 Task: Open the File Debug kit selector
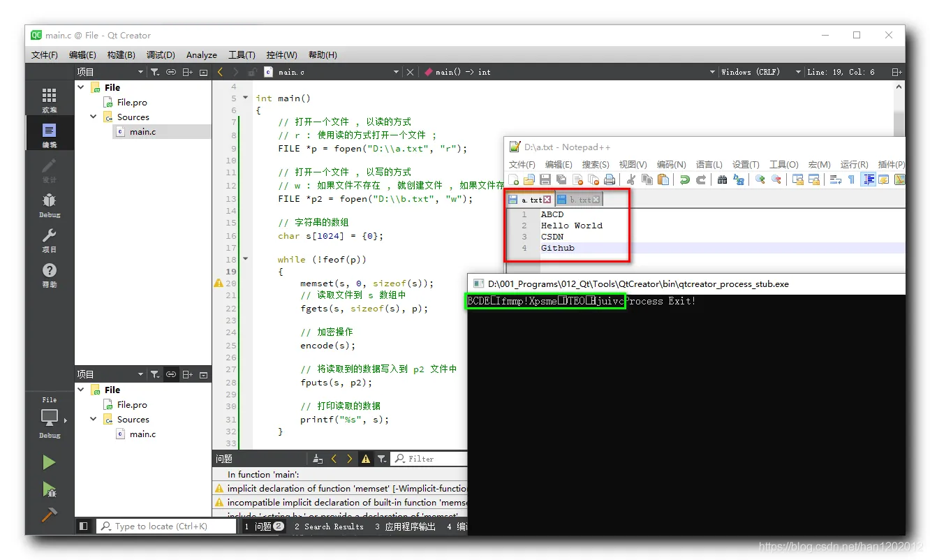click(49, 418)
